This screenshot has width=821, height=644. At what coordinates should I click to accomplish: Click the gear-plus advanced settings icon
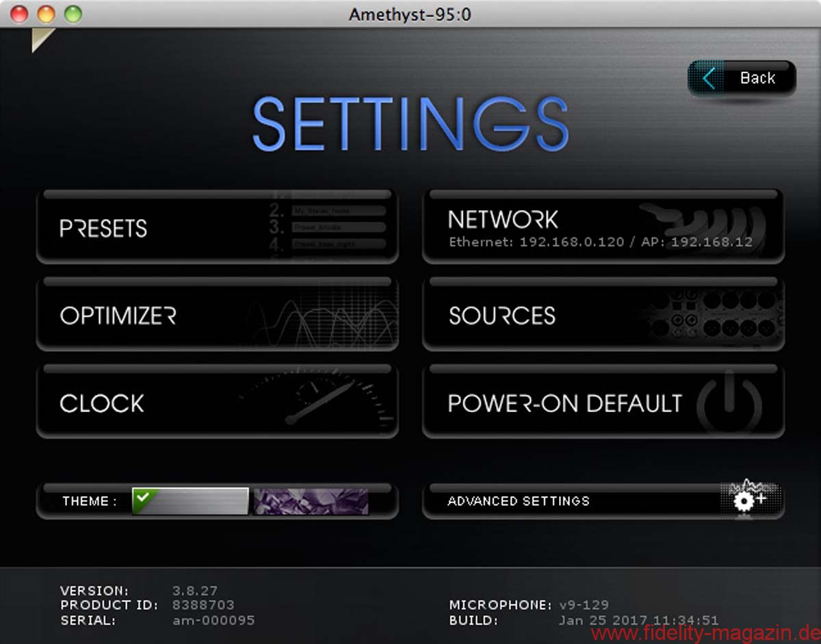coord(748,500)
